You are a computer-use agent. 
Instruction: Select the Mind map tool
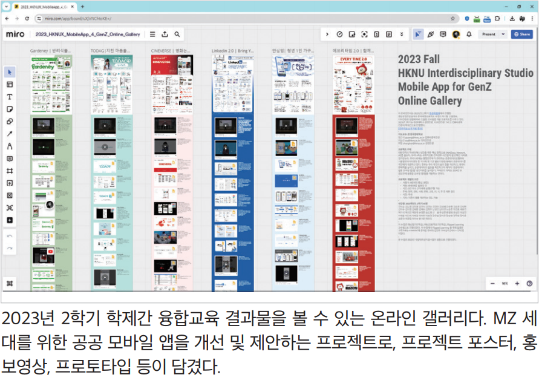click(10, 207)
